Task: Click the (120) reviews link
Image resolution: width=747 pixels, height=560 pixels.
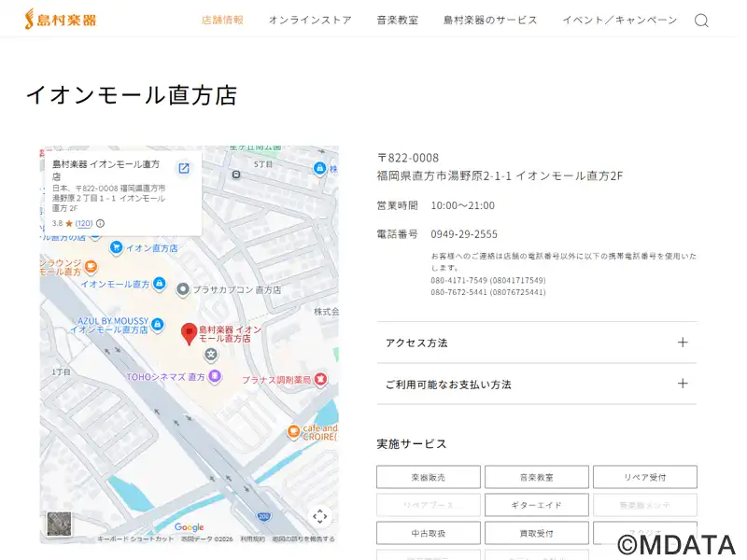Action: coord(84,223)
